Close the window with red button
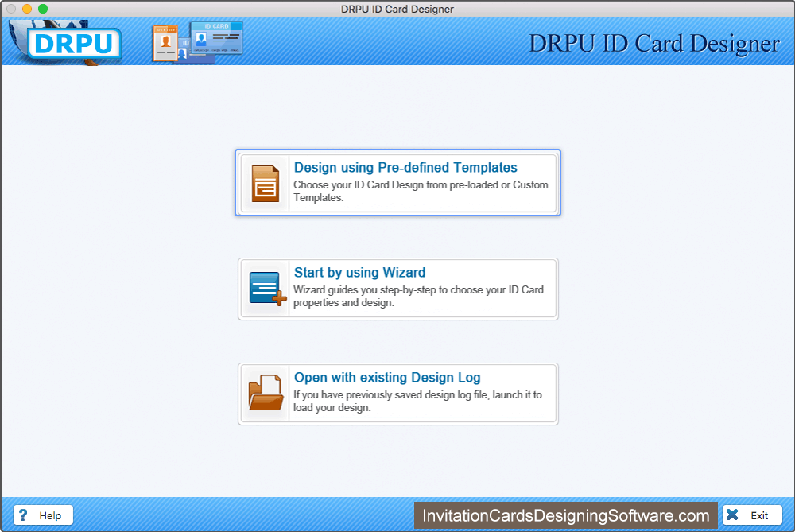This screenshot has height=532, width=795. click(11, 9)
